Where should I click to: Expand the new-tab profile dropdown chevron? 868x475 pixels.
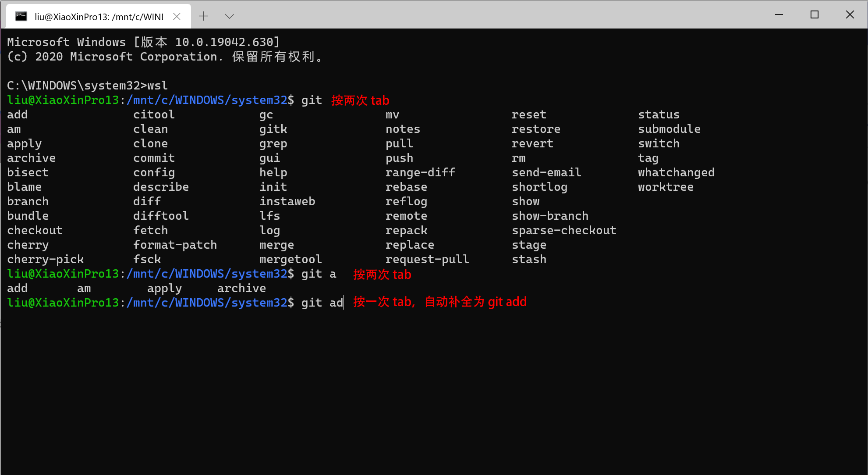(x=229, y=16)
